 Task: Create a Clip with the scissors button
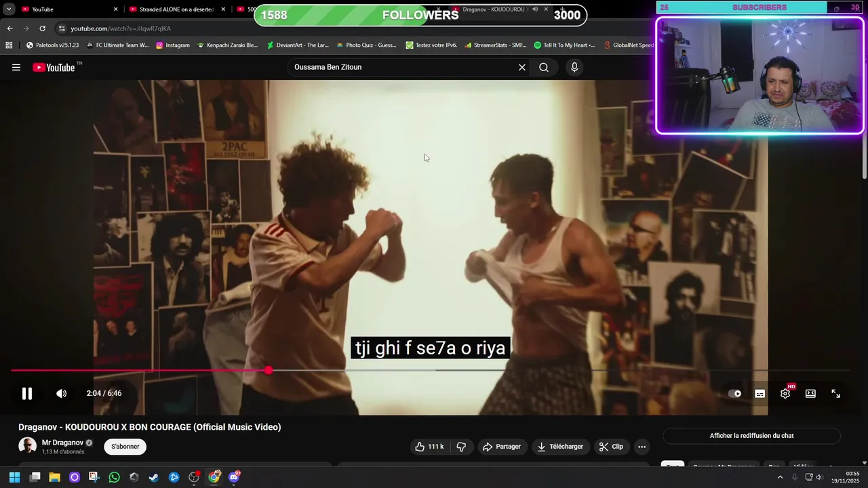click(x=612, y=447)
